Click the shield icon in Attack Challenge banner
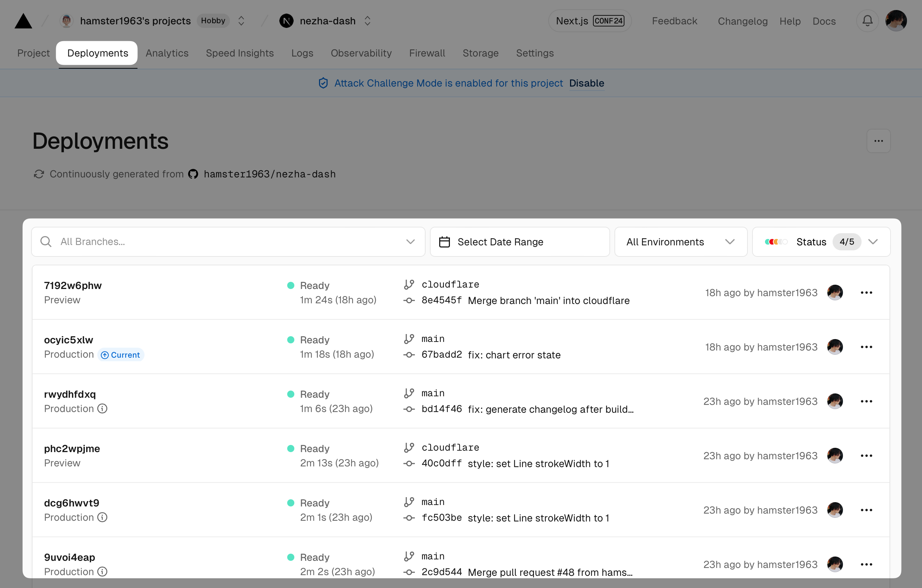The width and height of the screenshot is (922, 588). click(323, 83)
